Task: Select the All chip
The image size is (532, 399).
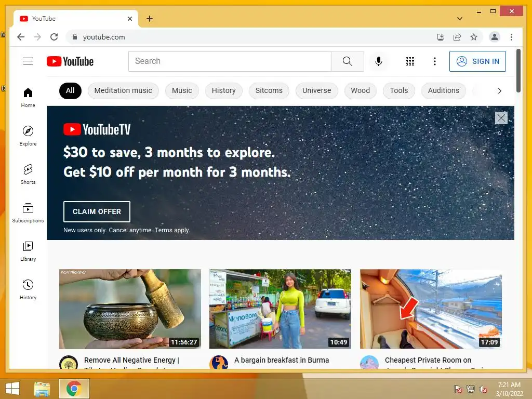Action: pos(70,90)
